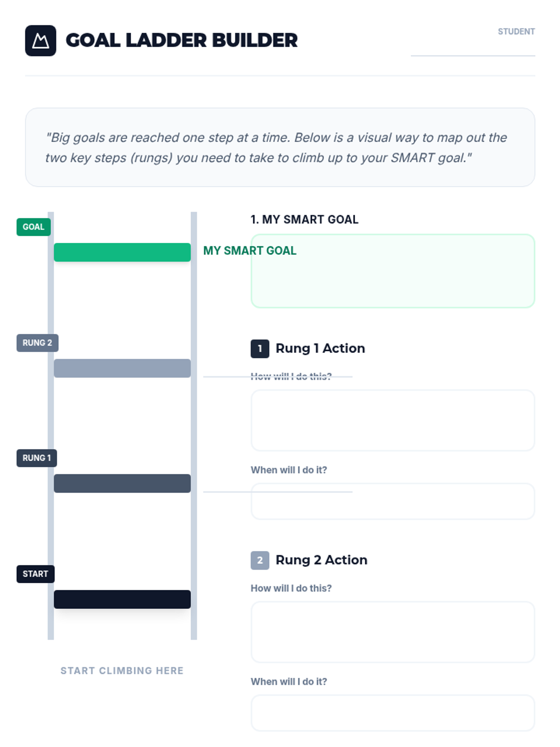Click the green GOAL tag on the ladder
This screenshot has height=747, width=560.
coord(34,227)
